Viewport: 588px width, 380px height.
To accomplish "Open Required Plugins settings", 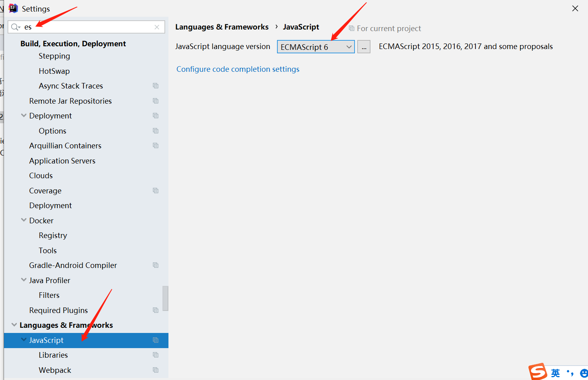I will click(x=58, y=310).
